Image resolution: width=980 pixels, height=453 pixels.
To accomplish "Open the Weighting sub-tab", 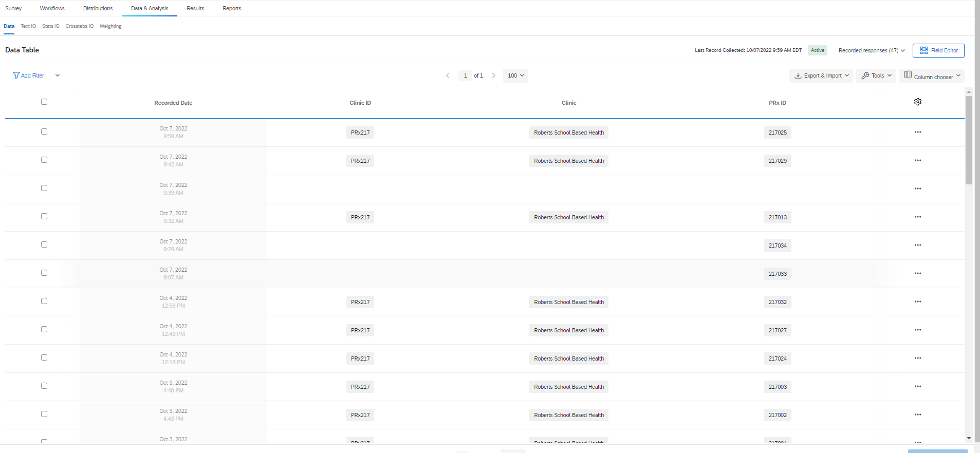I will (110, 26).
